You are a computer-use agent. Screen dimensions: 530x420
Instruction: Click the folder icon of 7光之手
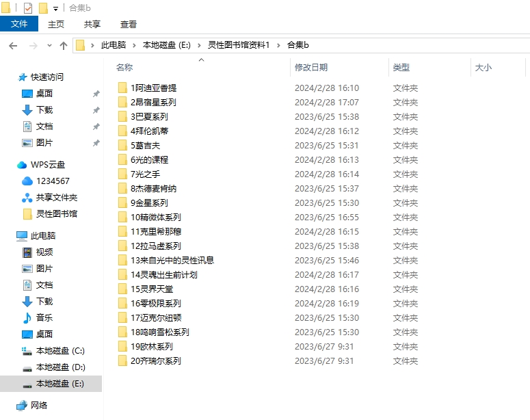pos(122,174)
